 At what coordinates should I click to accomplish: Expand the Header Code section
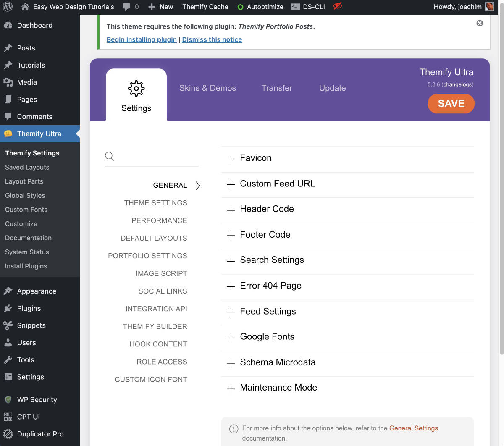click(x=347, y=210)
